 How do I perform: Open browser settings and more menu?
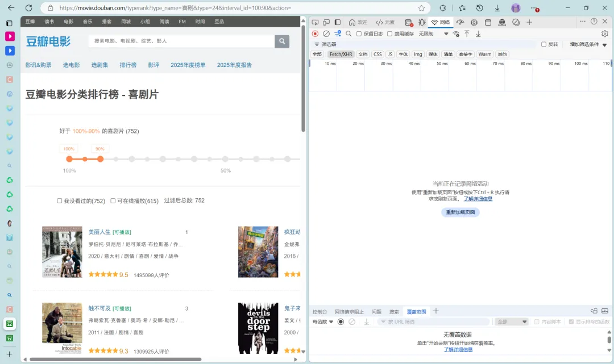point(534,8)
